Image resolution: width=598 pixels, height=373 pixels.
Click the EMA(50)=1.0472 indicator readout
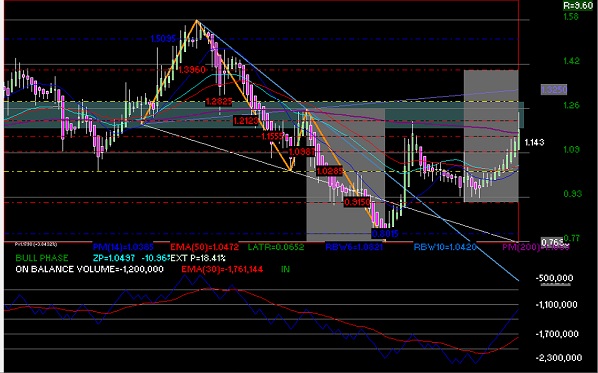pyautogui.click(x=204, y=247)
